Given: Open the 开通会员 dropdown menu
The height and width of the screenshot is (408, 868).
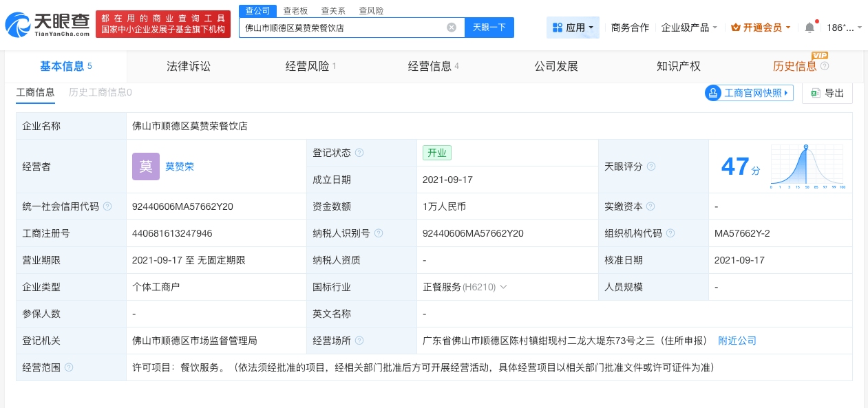Looking at the screenshot, I should [761, 28].
